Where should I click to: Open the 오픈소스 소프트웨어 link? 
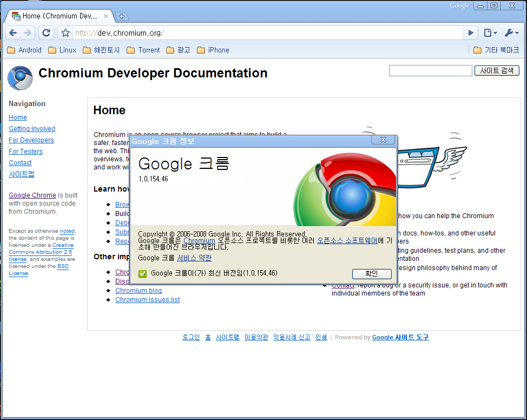coord(347,241)
